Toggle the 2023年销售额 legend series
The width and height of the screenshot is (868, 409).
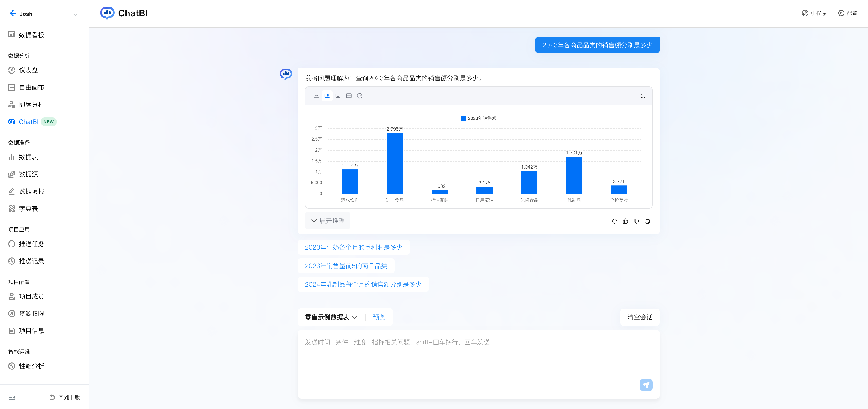coord(478,119)
